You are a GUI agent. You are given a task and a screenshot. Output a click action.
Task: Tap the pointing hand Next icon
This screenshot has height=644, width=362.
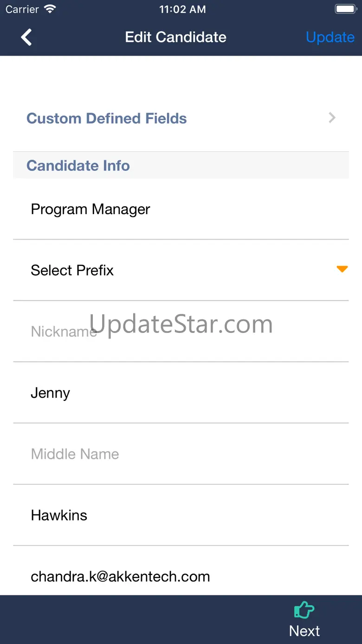(x=304, y=610)
